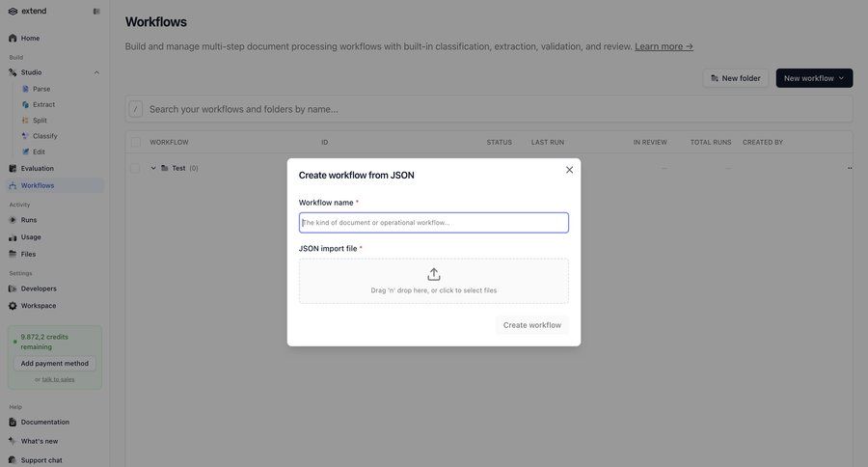Click the extend logo icon
Viewport: 868px width, 467px height.
13,11
